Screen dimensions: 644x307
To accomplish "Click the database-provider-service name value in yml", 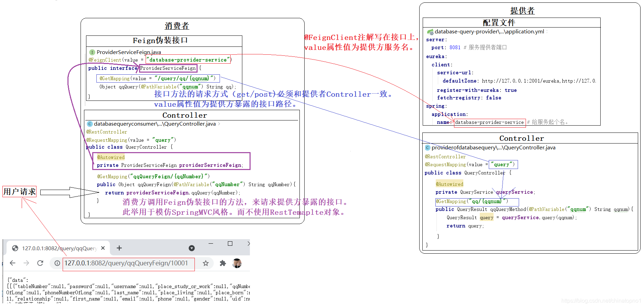I will [x=489, y=122].
